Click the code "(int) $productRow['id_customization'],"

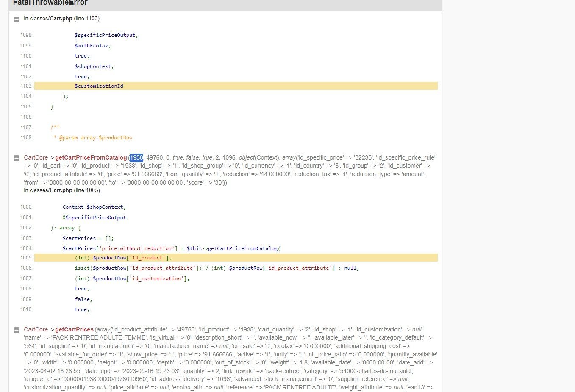pos(132,279)
